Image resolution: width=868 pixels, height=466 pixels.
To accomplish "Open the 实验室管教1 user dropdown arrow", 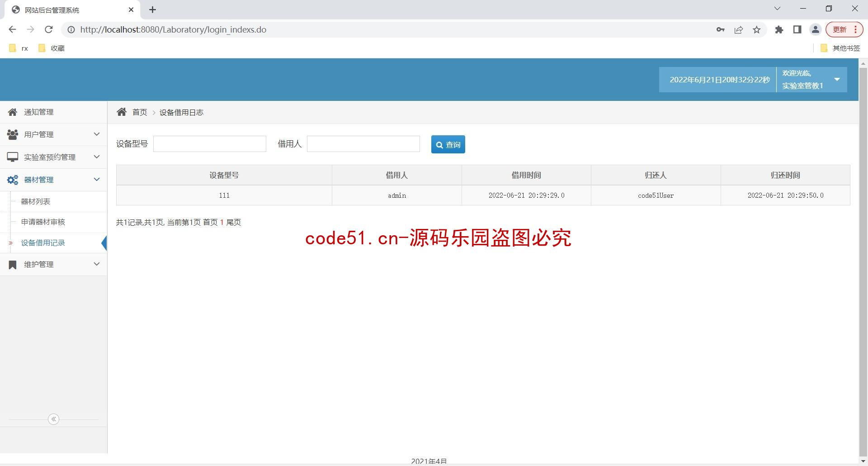I will [837, 79].
